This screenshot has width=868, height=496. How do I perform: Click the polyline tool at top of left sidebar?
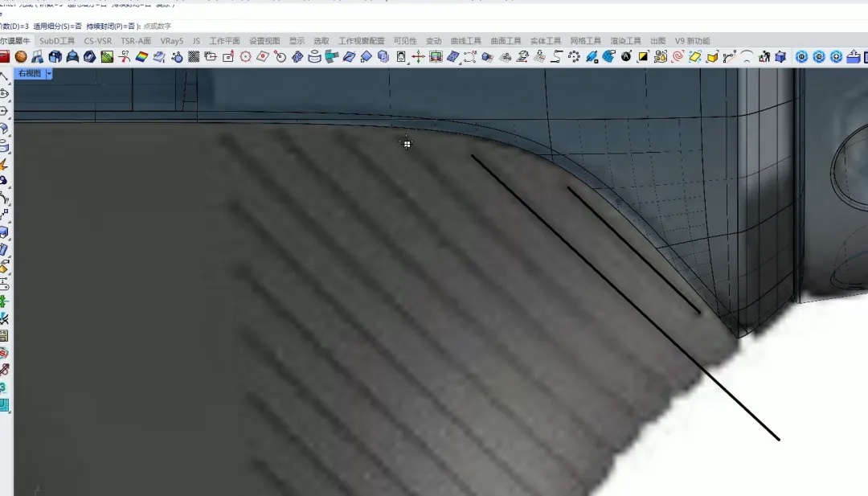click(4, 77)
